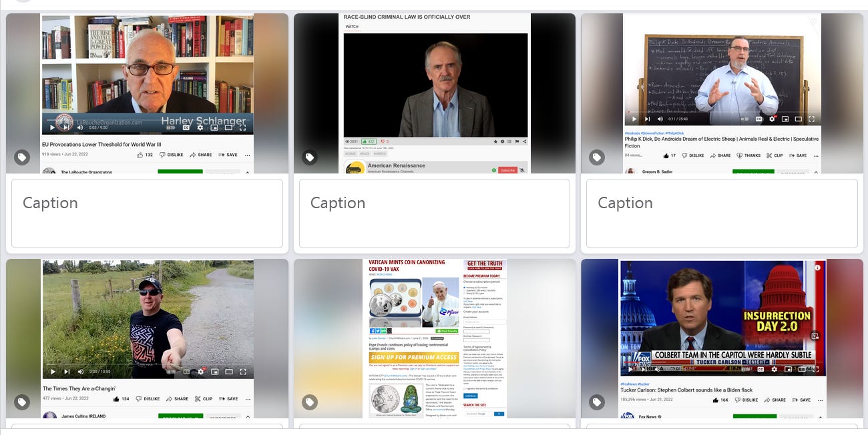The height and width of the screenshot is (435, 868).
Task: Click SHARE under EU Provocations video
Action: 200,155
